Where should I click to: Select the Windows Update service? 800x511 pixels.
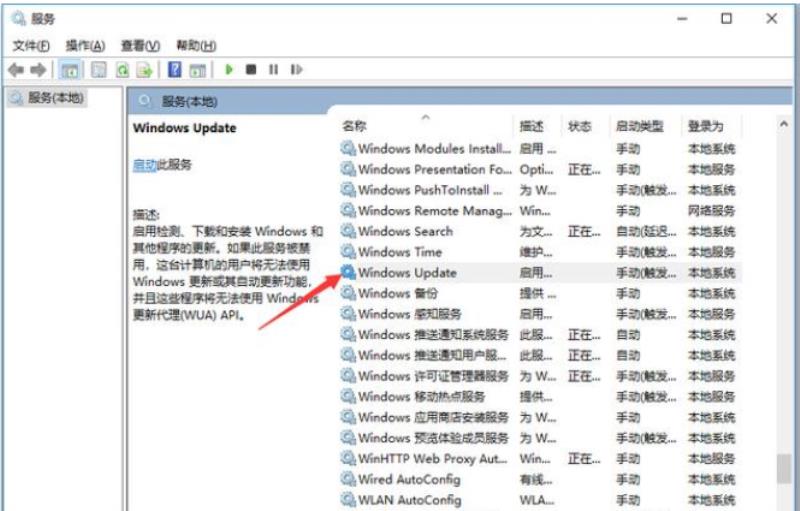pos(539,273)
